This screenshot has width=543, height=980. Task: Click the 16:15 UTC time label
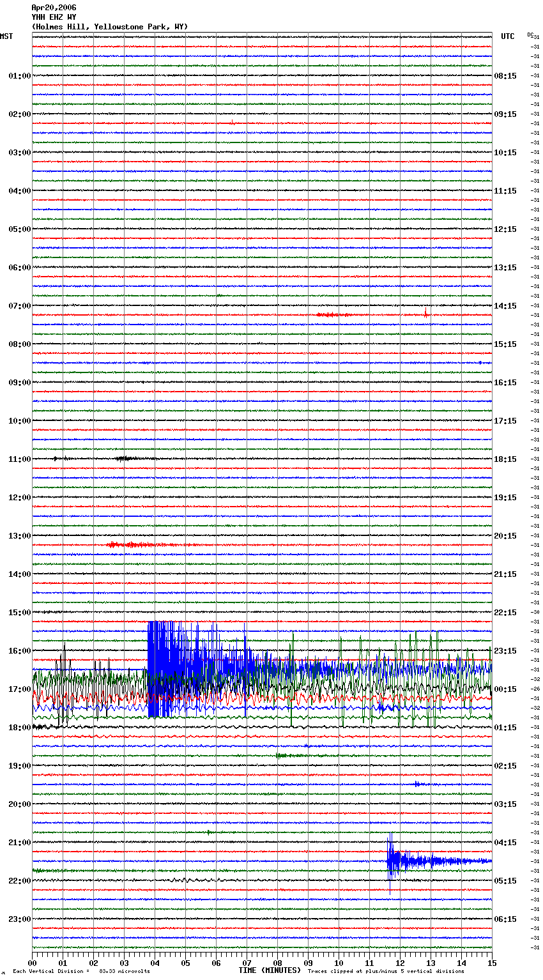coord(505,383)
